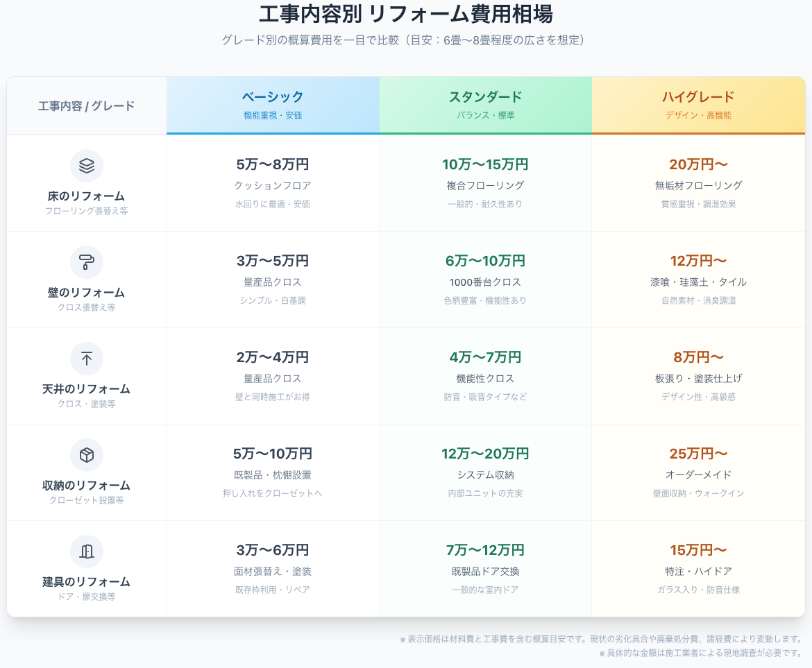Click the 5万〜8万円 クッションフロア price
This screenshot has width=812, height=668.
[273, 165]
